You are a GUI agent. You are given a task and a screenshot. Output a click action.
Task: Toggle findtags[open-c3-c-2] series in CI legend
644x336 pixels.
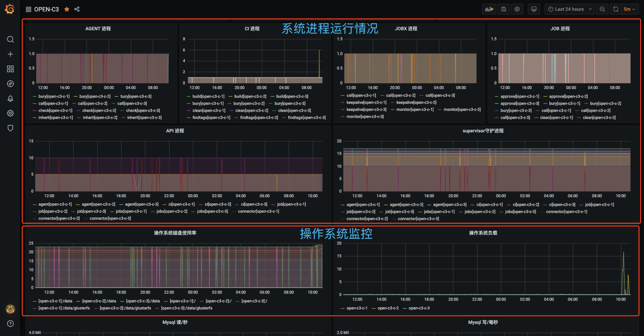tap(259, 117)
